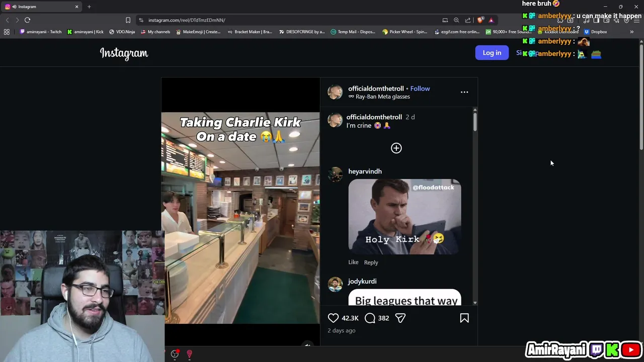This screenshot has width=644, height=362.
Task: Open officialdomthetroll username in post header
Action: click(x=376, y=88)
